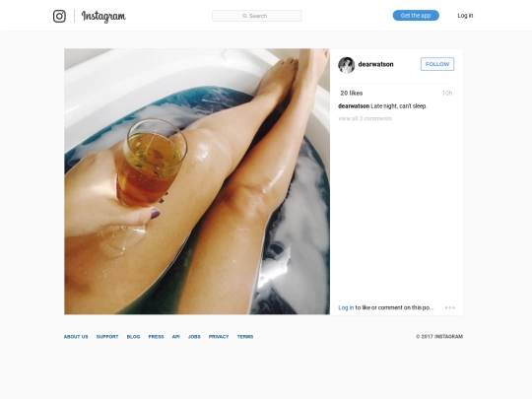Open the three-dot more options menu

coord(450,307)
